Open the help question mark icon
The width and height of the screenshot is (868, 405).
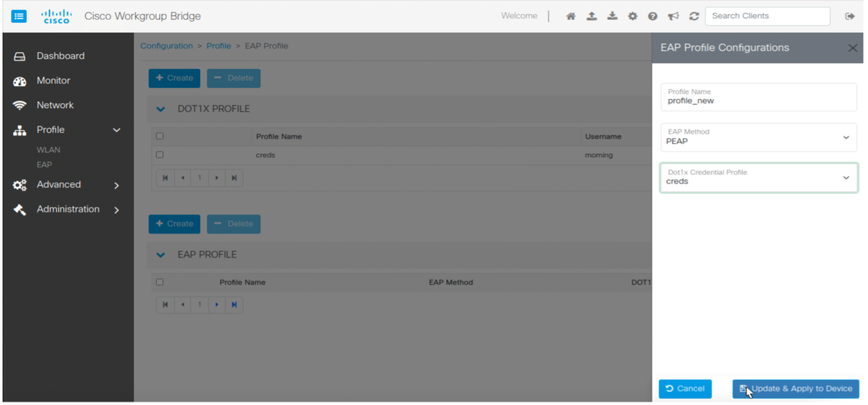[x=653, y=16]
